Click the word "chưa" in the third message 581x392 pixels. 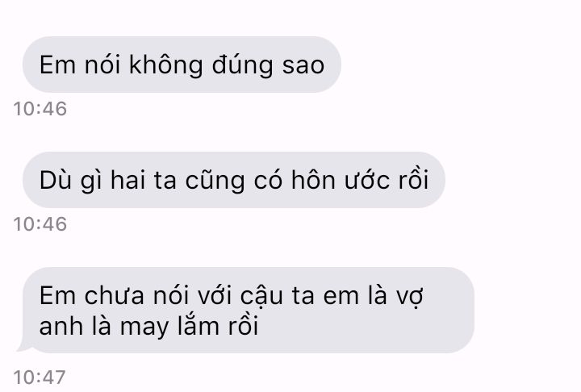coord(114,296)
